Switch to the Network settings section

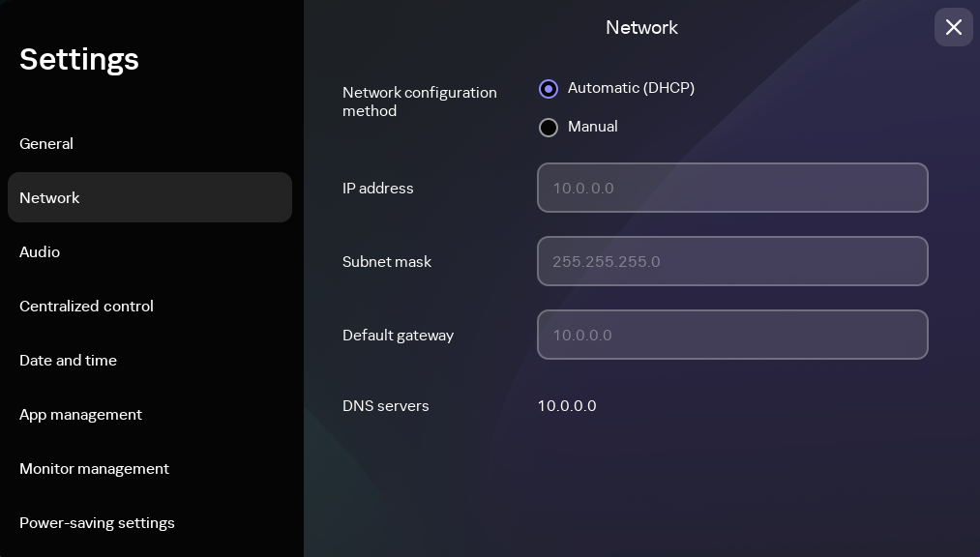49,197
